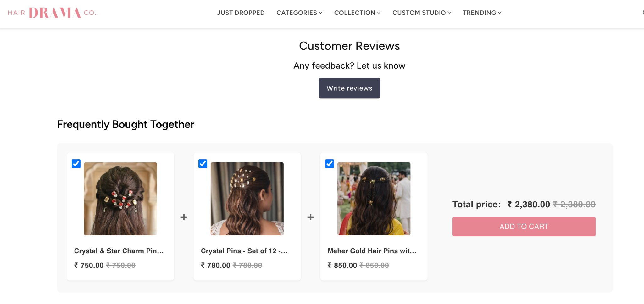Image resolution: width=644 pixels, height=304 pixels.
Task: Expand the Categories dropdown menu
Action: (299, 13)
